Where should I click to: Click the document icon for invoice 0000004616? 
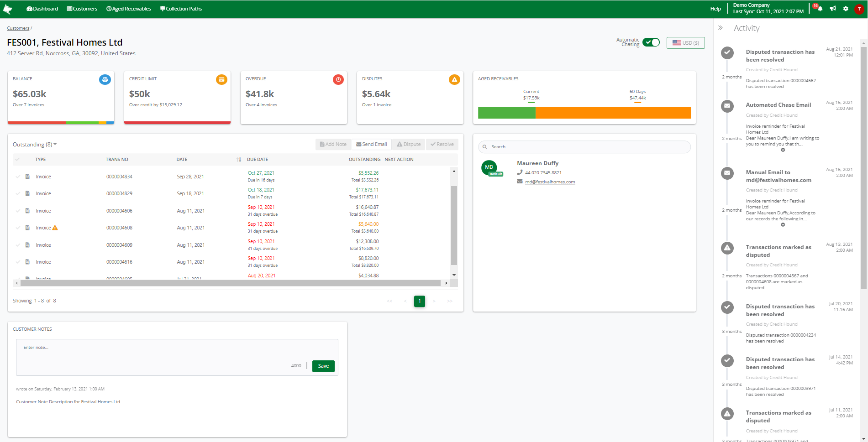click(x=27, y=262)
